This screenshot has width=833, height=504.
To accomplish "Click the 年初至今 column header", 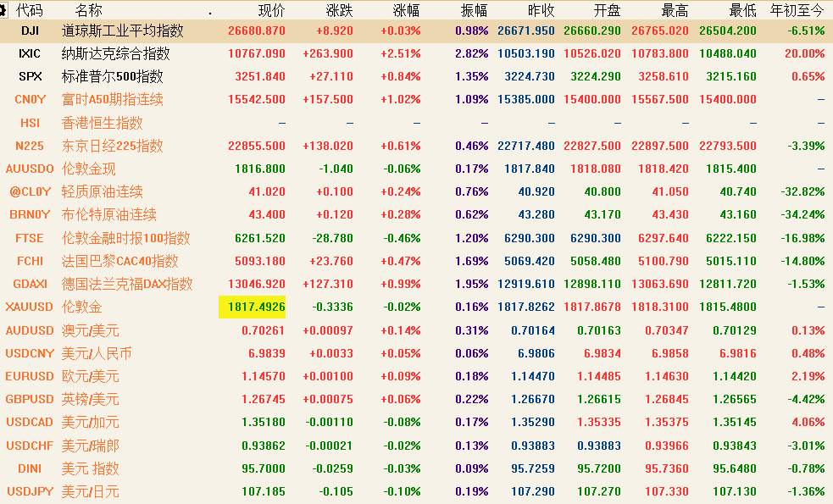I will pos(797,10).
